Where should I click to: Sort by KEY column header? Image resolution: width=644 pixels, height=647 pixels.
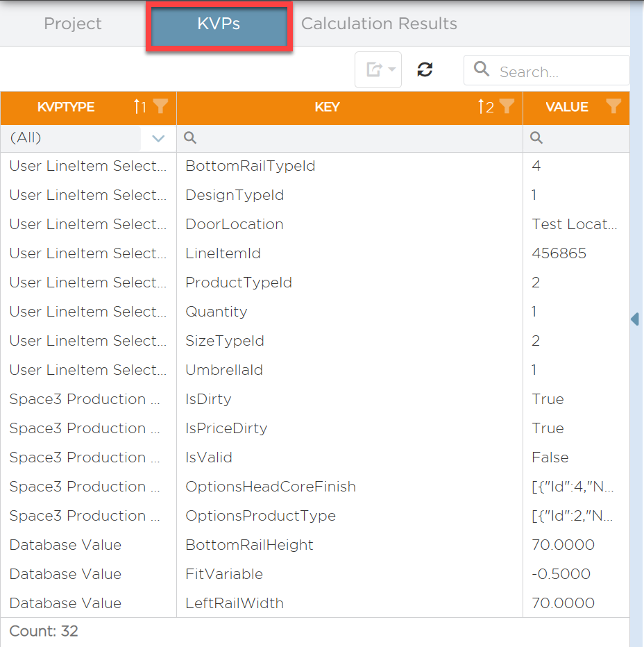click(327, 107)
